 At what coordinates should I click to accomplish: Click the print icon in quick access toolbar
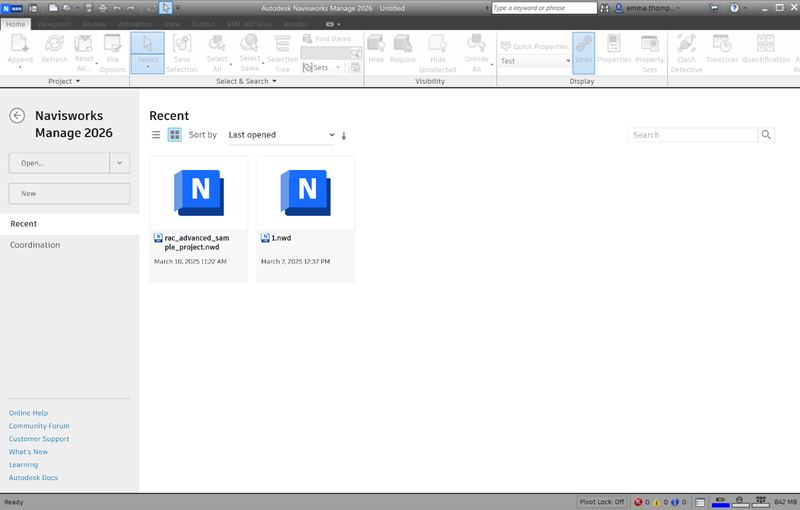(x=103, y=8)
